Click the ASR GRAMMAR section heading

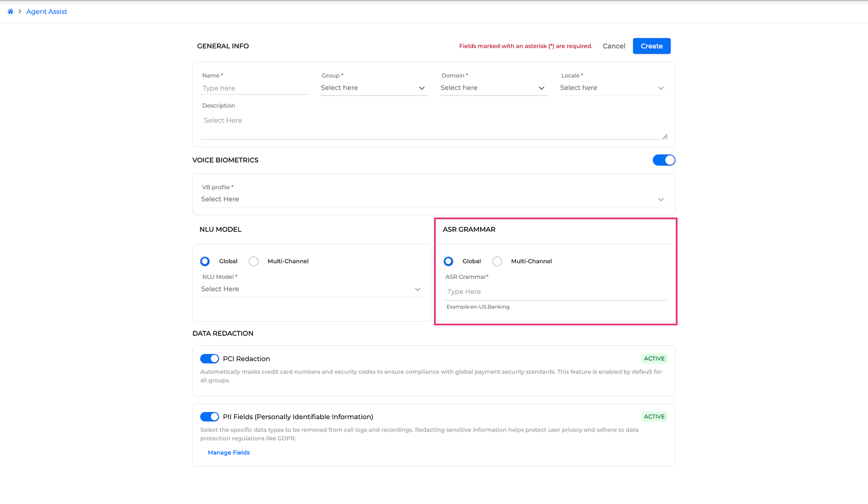point(469,229)
